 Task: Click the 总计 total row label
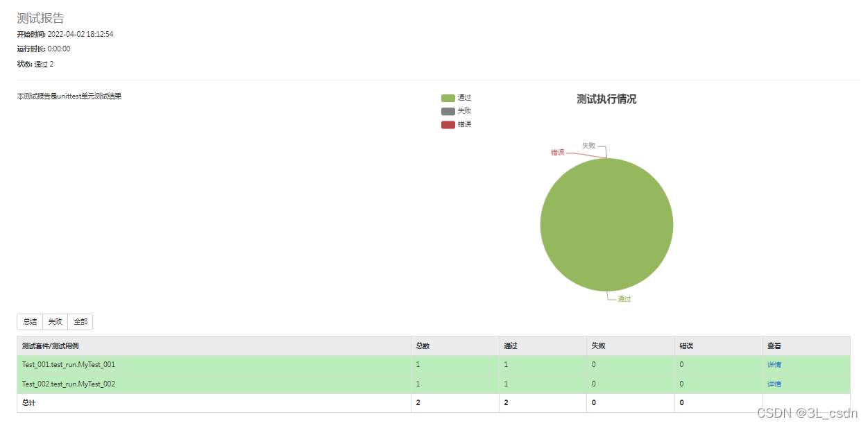(28, 403)
